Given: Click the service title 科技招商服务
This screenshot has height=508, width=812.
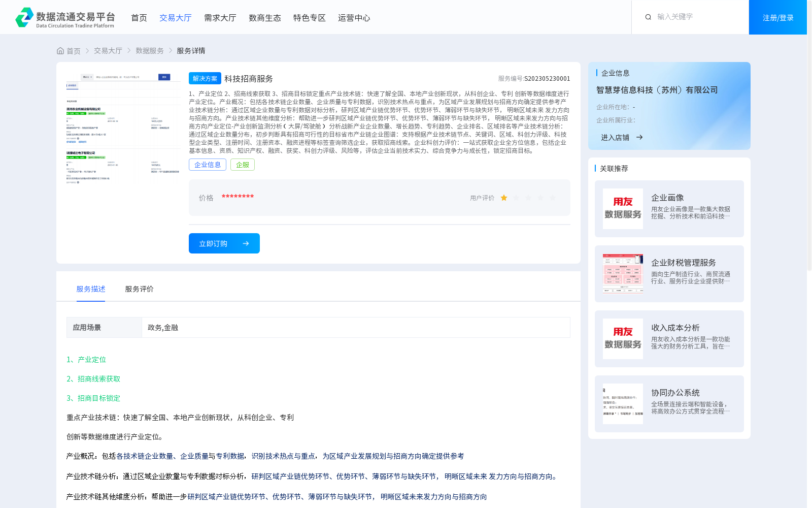Looking at the screenshot, I should (x=249, y=79).
